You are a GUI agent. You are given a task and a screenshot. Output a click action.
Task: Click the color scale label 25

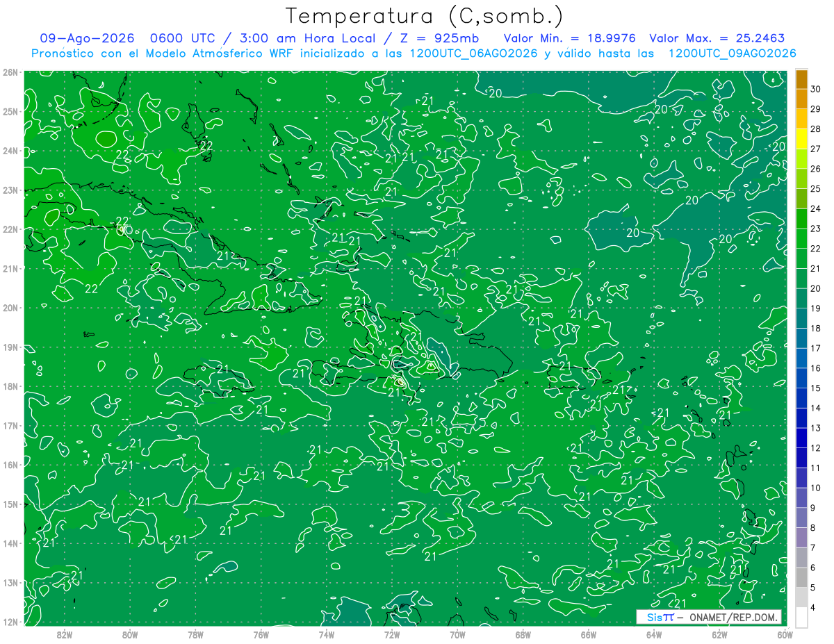tap(815, 188)
